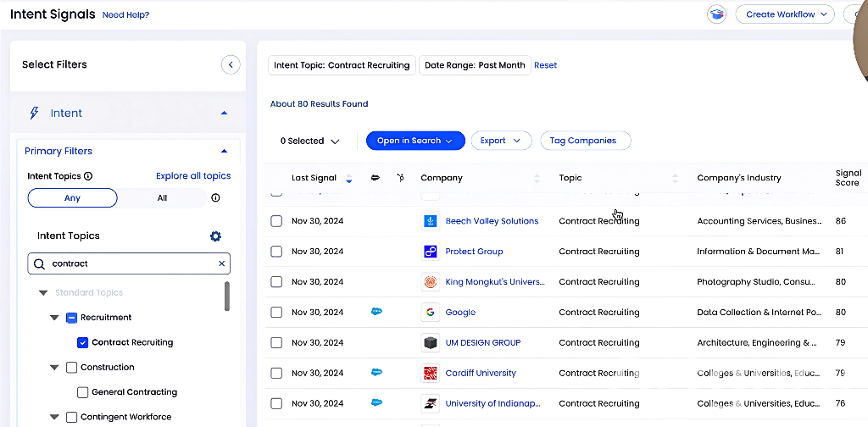Click Intent Topic: Contract Recruiting chip
Image resolution: width=868 pixels, height=427 pixels.
tap(342, 65)
